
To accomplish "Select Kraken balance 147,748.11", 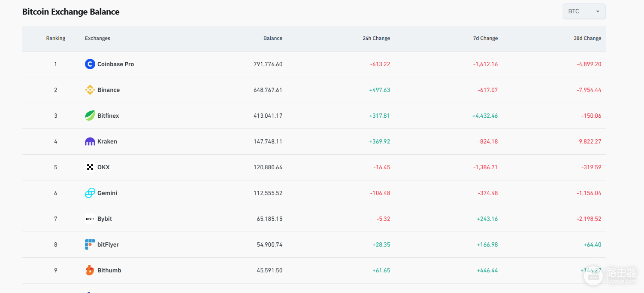I will [x=268, y=141].
